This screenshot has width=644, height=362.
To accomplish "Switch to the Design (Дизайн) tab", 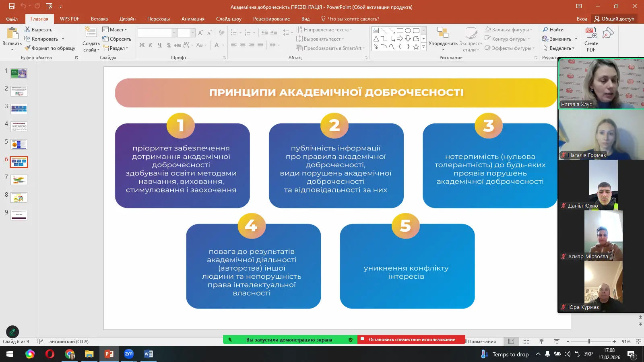I will tap(127, 19).
